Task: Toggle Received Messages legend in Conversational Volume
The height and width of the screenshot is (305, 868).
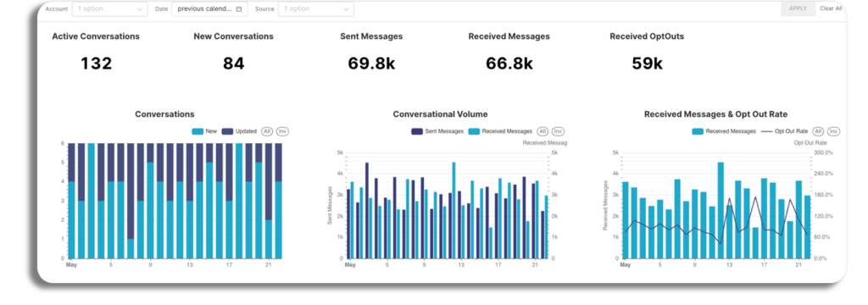Action: (500, 131)
